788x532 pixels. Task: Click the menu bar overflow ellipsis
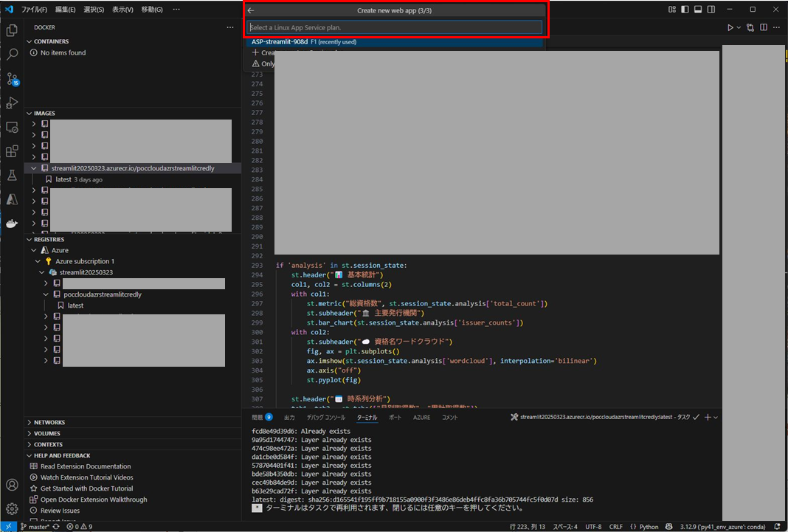[176, 10]
